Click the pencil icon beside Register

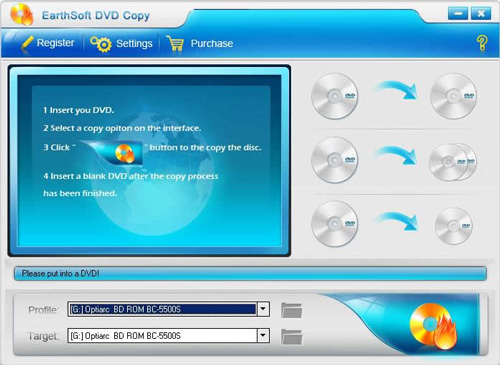tap(27, 44)
